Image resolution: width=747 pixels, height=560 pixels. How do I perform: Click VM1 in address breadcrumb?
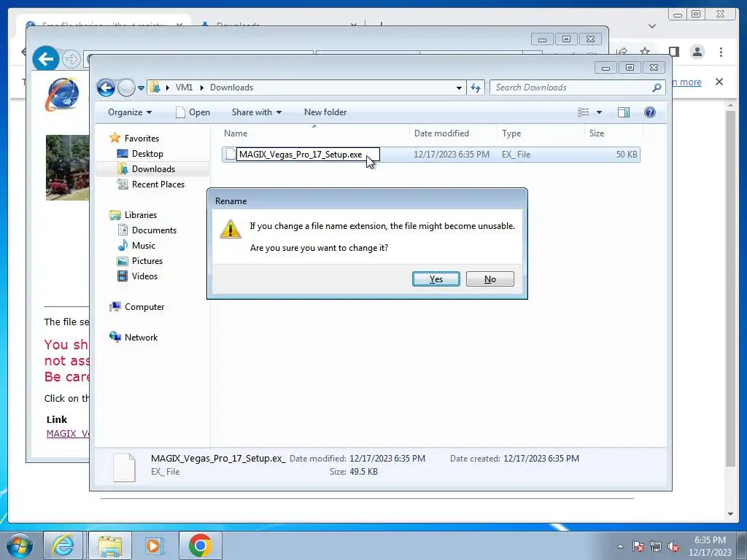pyautogui.click(x=184, y=87)
